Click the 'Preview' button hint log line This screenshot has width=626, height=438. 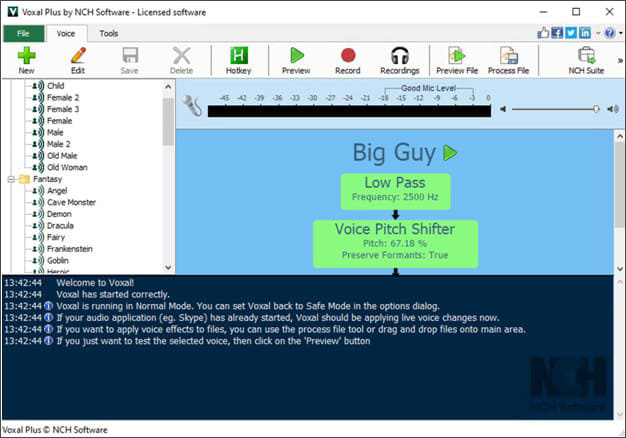point(213,341)
